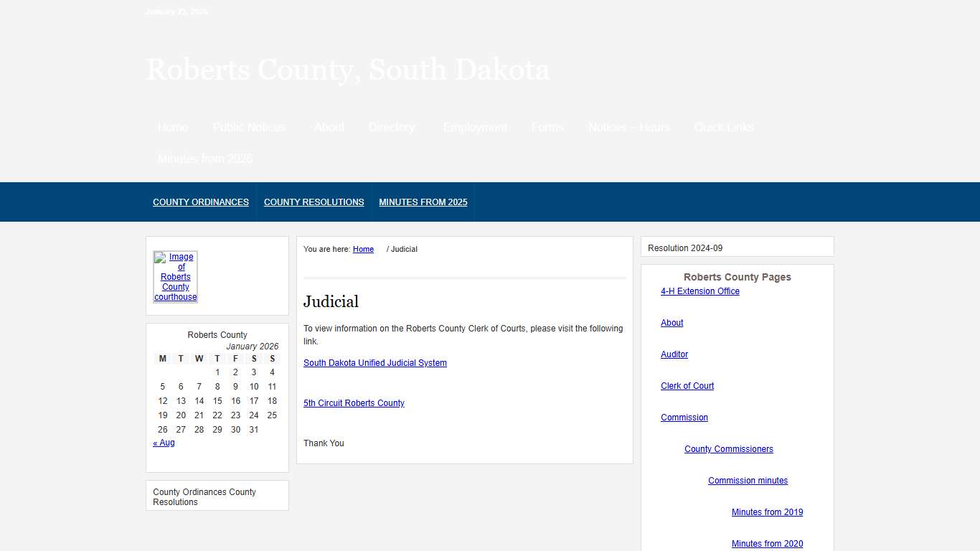This screenshot has width=980, height=551.
Task: Open the Clerk of Court page
Action: 687,385
